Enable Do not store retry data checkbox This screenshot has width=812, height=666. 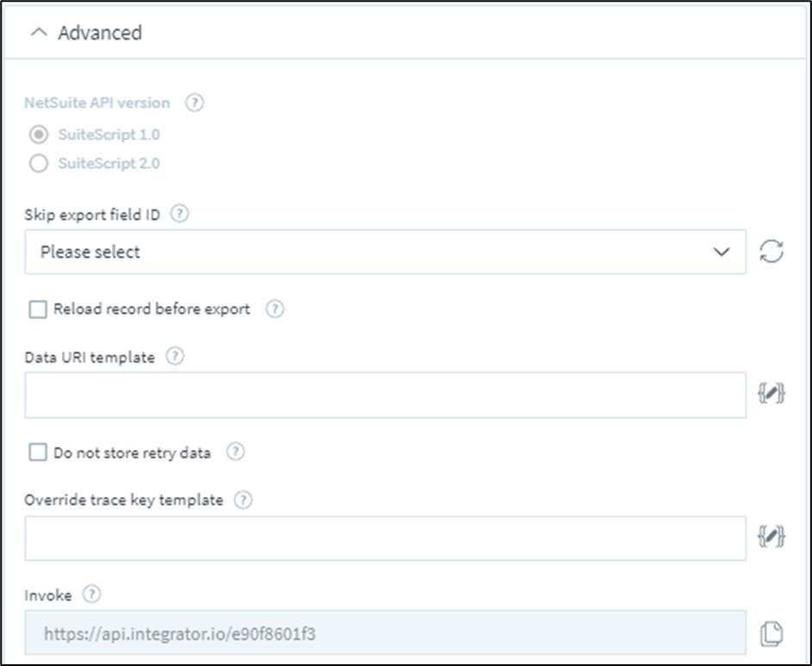(38, 452)
